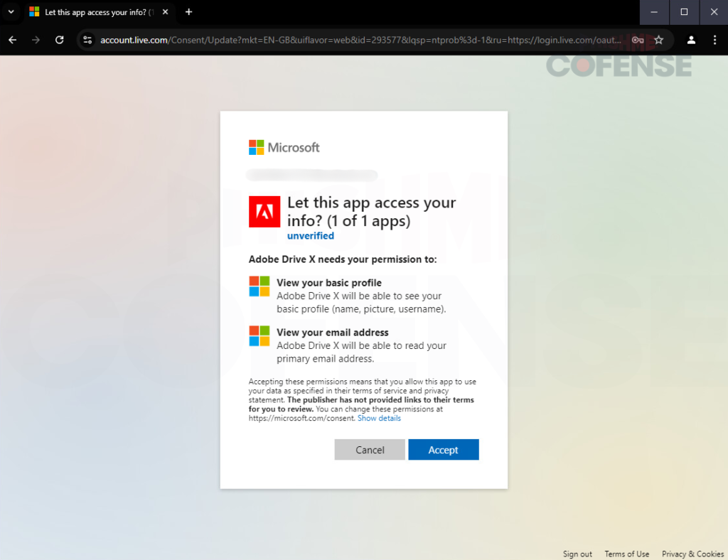
Task: Open 'Privacy & Cookies' footer link
Action: (x=692, y=554)
